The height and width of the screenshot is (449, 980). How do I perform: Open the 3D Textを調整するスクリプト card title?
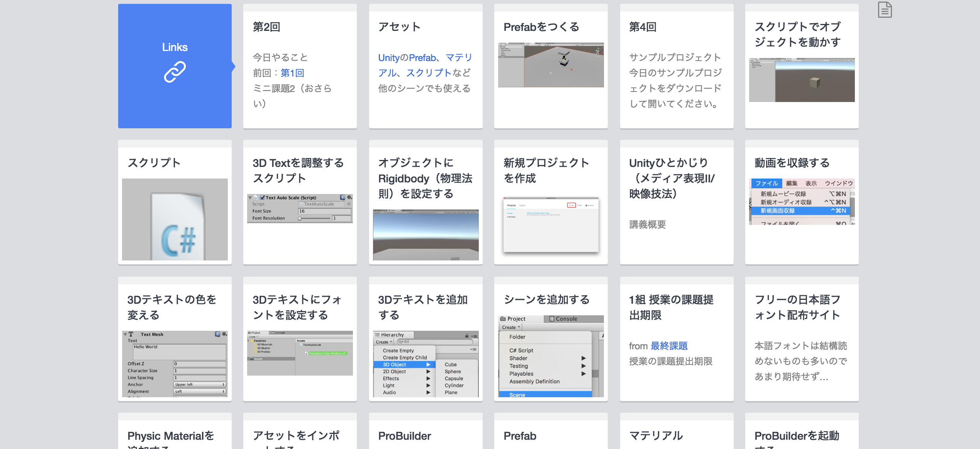coord(298,170)
